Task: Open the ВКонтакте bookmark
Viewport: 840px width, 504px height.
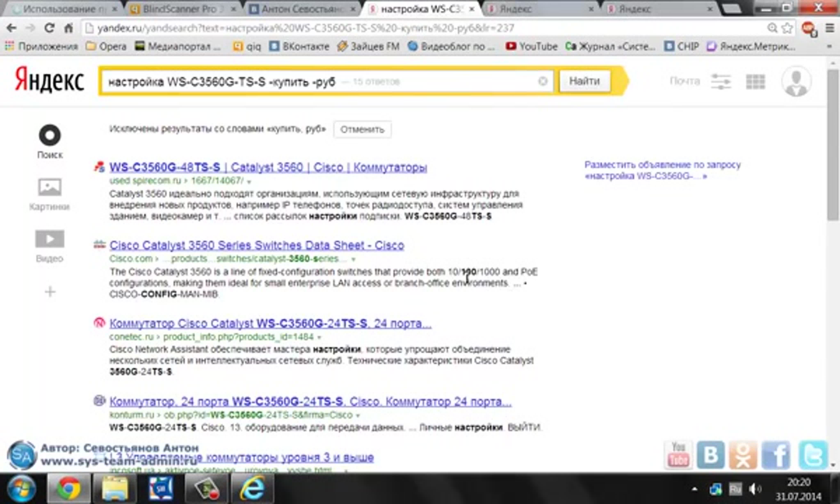Action: (299, 46)
